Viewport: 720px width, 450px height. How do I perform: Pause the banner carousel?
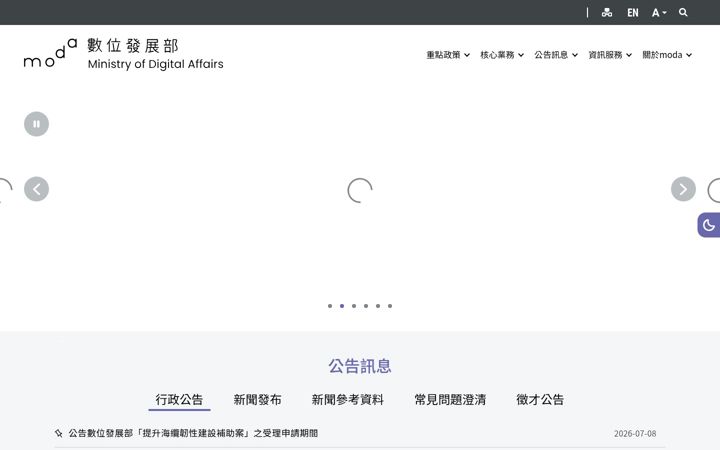36,124
